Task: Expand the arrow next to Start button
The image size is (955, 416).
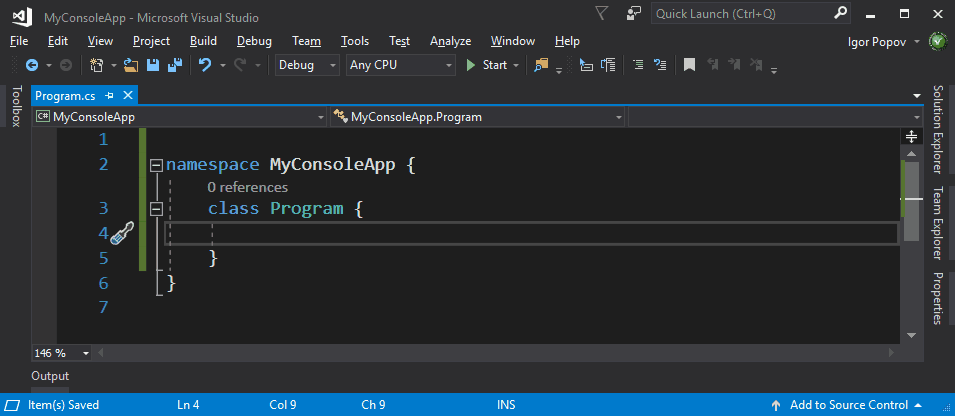Action: (x=516, y=65)
